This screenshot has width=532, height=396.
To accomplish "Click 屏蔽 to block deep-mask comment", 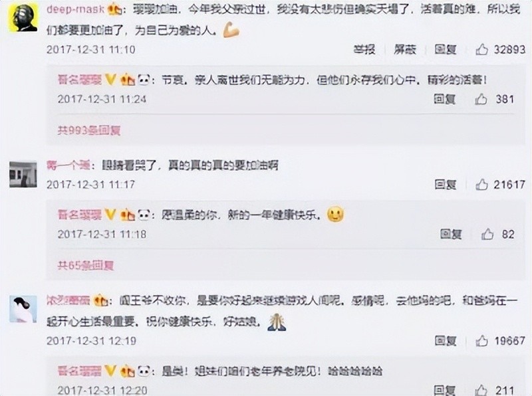I will tap(405, 50).
